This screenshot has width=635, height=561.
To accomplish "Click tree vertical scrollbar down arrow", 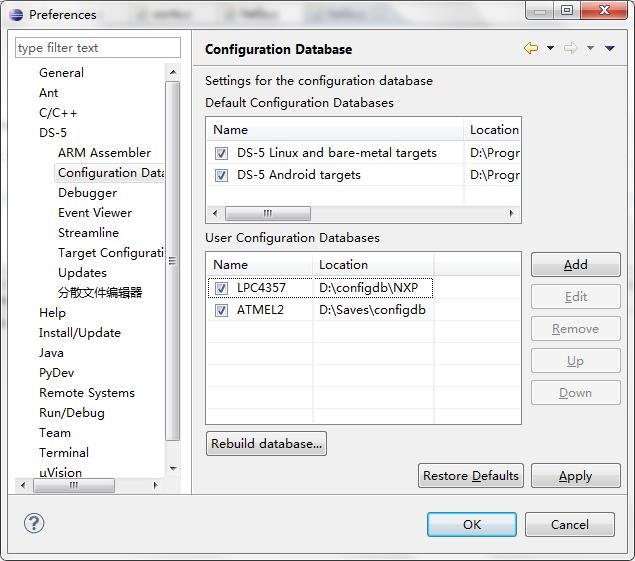I will [173, 469].
